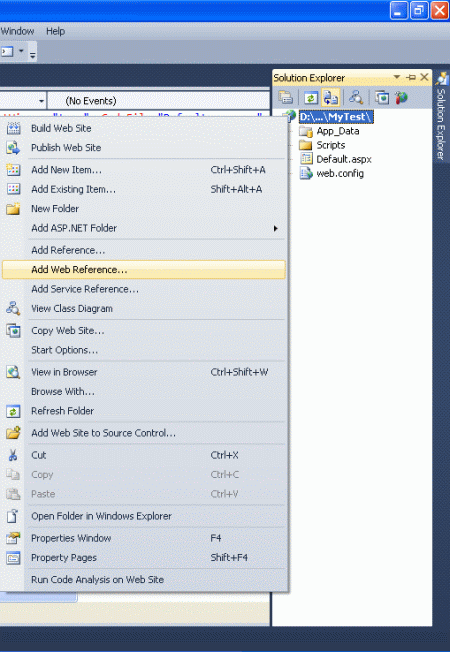Image resolution: width=450 pixels, height=652 pixels.
Task: Open the ASP.NET Configuration toolbar icon
Action: 401,98
